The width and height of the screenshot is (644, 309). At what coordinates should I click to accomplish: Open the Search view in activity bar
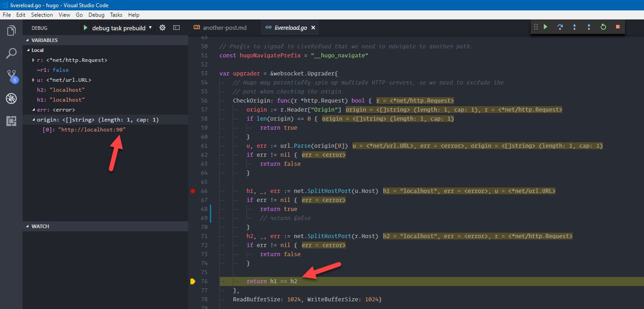coord(11,53)
